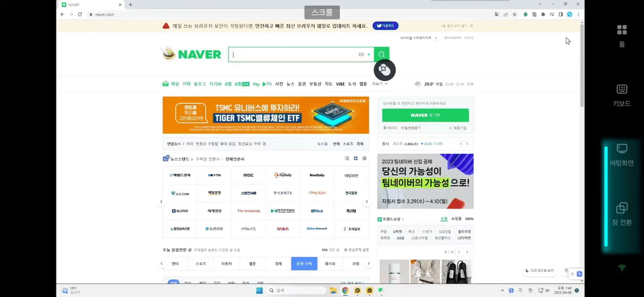The height and width of the screenshot is (297, 644).
Task: Go to next newsstand page arrow
Action: pyautogui.click(x=367, y=202)
